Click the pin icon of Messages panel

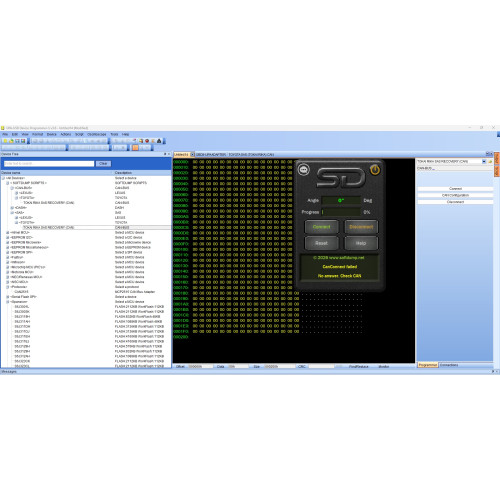(493, 371)
